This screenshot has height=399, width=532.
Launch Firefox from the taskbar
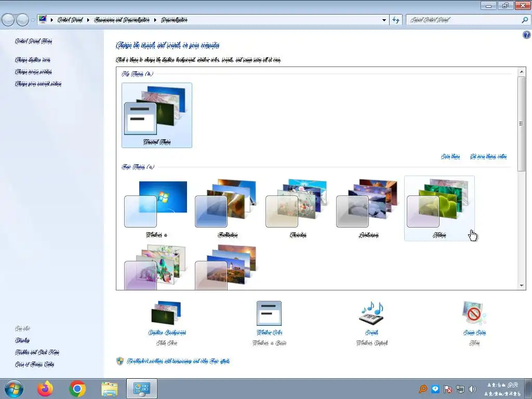45,389
